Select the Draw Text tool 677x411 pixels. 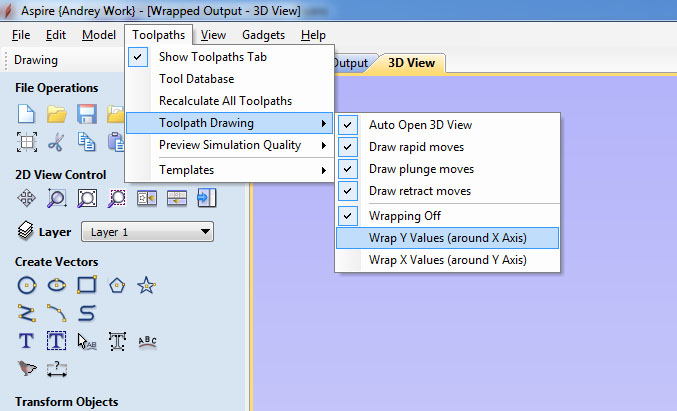pyautogui.click(x=27, y=341)
